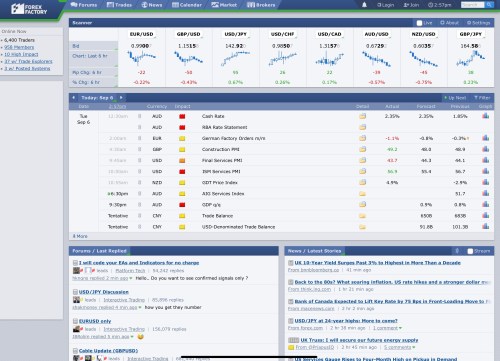Open the Brokers menu
The width and height of the screenshot is (500, 361).
261,5
